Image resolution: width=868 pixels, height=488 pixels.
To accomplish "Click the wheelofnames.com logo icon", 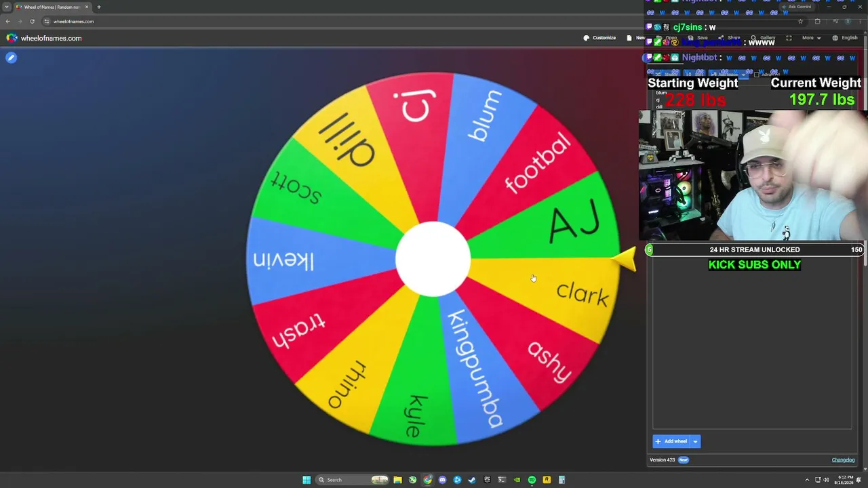I will tap(12, 38).
